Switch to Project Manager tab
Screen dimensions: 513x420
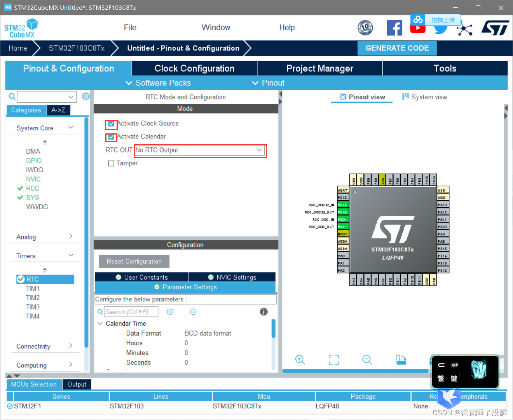320,68
